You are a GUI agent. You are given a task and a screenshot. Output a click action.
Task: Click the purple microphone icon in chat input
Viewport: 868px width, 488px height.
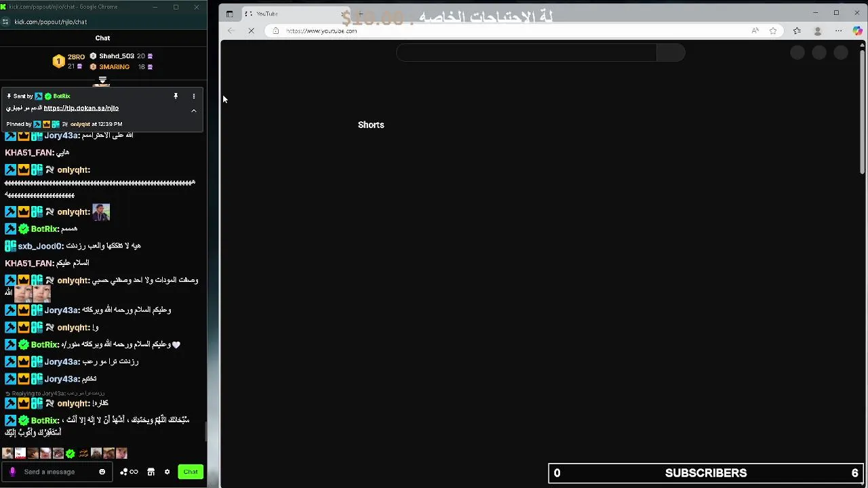(12, 472)
